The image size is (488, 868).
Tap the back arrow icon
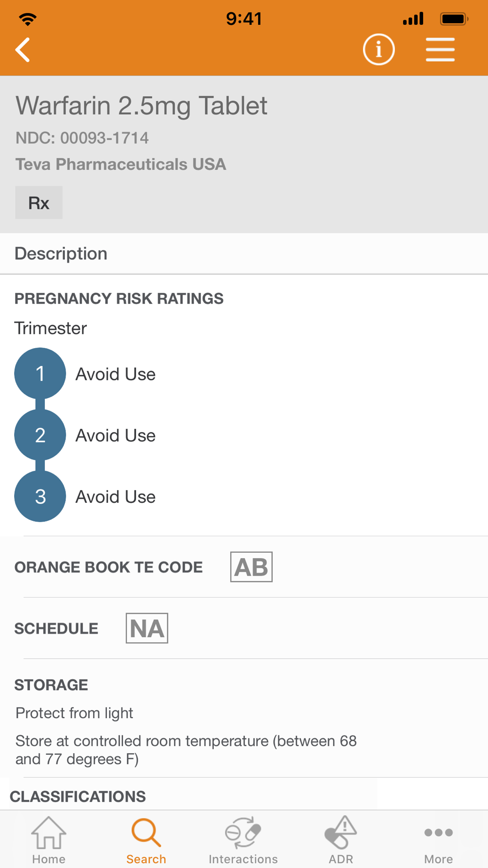point(23,50)
